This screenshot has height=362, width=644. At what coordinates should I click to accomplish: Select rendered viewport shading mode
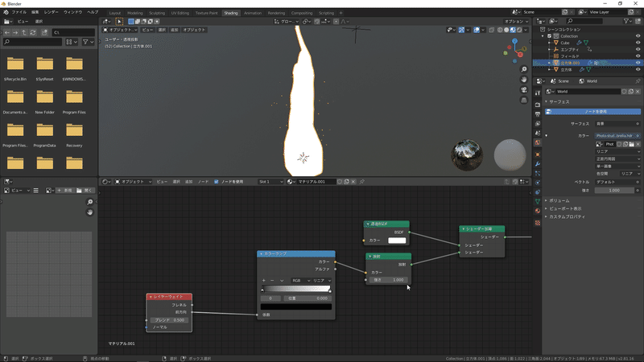[519, 30]
